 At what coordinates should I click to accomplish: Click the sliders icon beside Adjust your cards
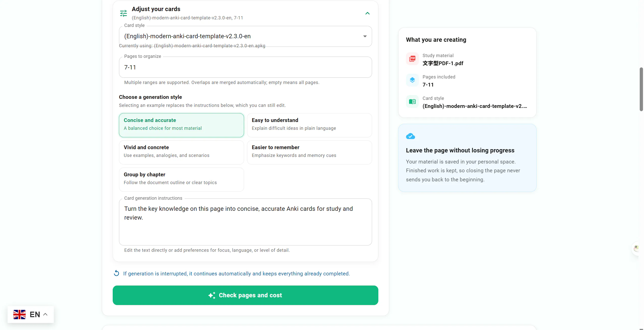coord(124,13)
